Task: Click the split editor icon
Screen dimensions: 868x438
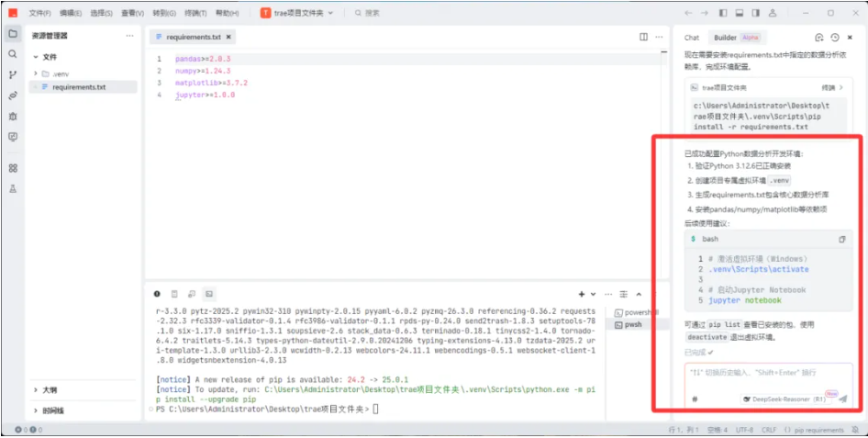Action: pyautogui.click(x=644, y=37)
